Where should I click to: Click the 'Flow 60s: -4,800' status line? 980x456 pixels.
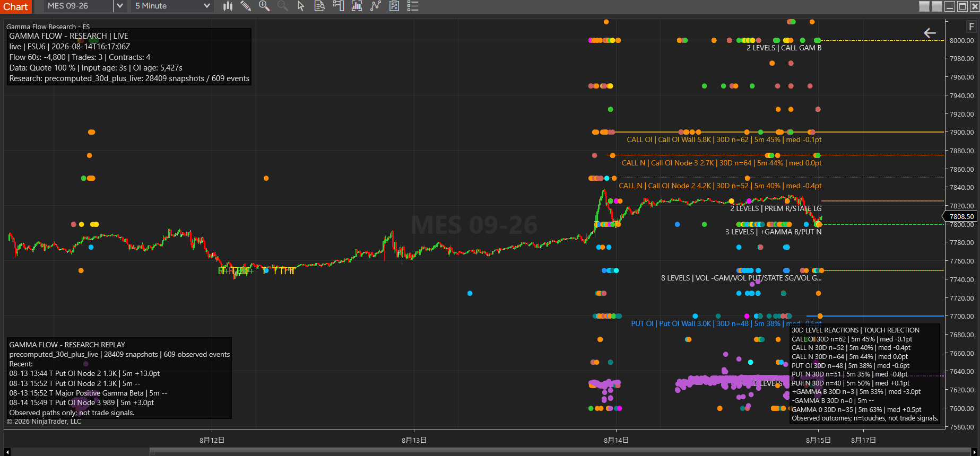click(x=80, y=57)
